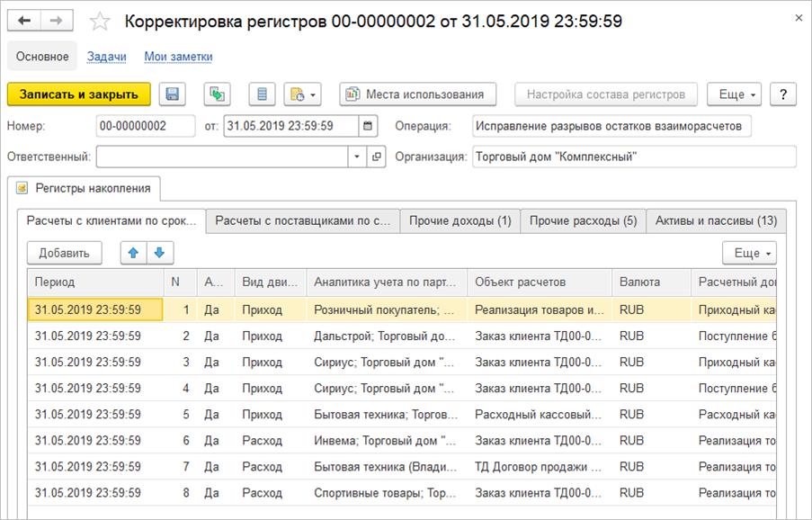Screen dimensions: 812x520
Task: Switch to the Прочие расходы (5) tab
Action: pos(583,220)
